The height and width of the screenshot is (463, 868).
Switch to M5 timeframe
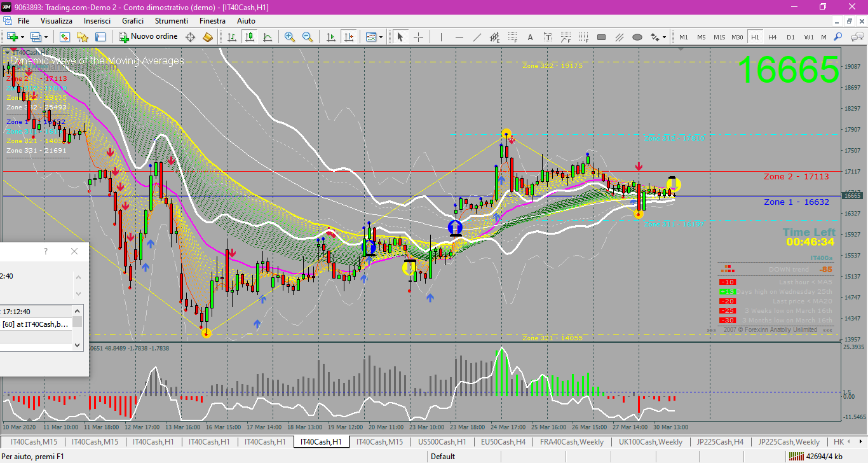pos(702,37)
